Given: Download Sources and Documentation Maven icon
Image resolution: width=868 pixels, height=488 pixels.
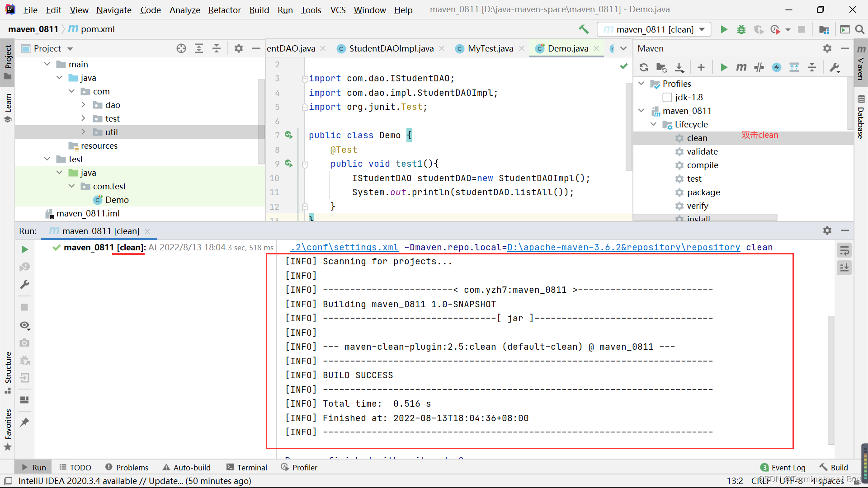Looking at the screenshot, I should [x=679, y=67].
